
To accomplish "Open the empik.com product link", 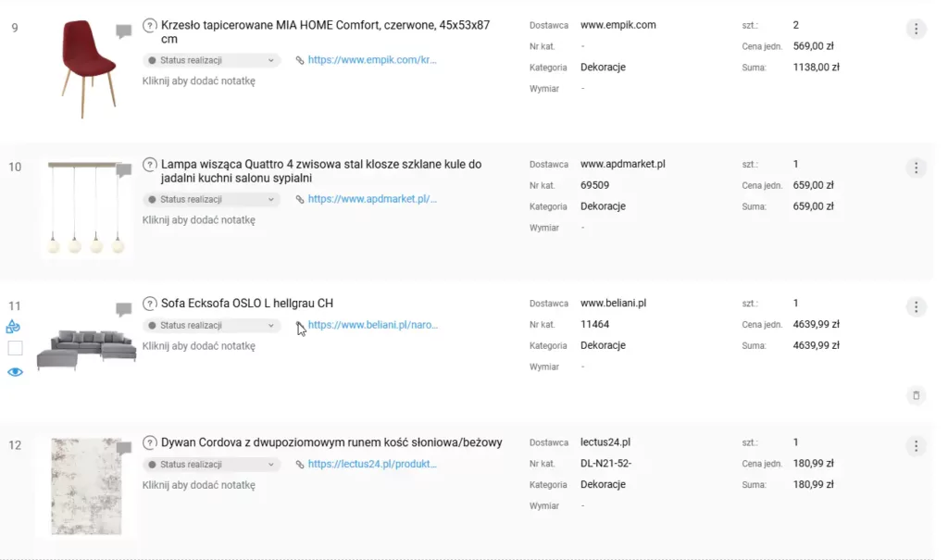I will [371, 60].
